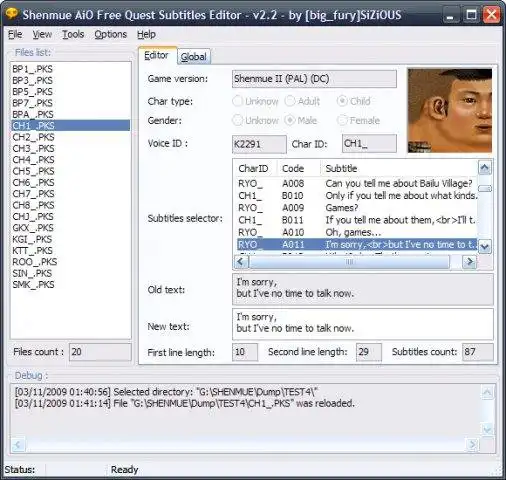Select CH8_.PKS in files list

pyautogui.click(x=70, y=205)
